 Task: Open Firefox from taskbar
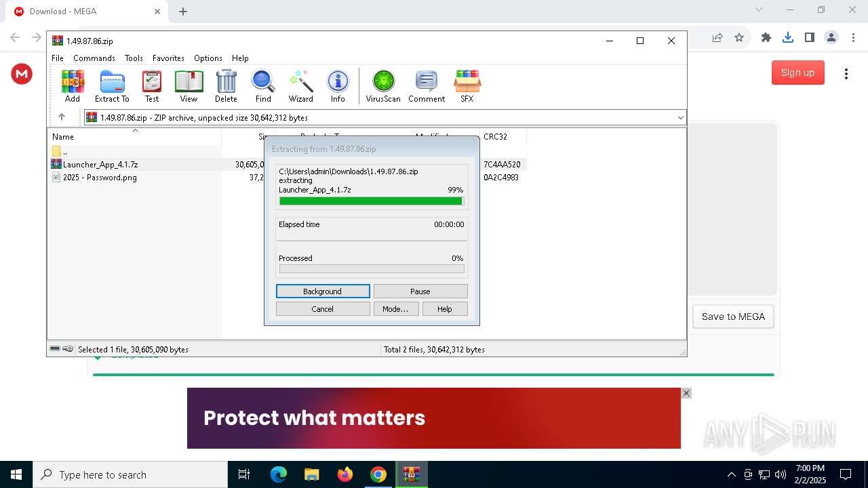[345, 474]
